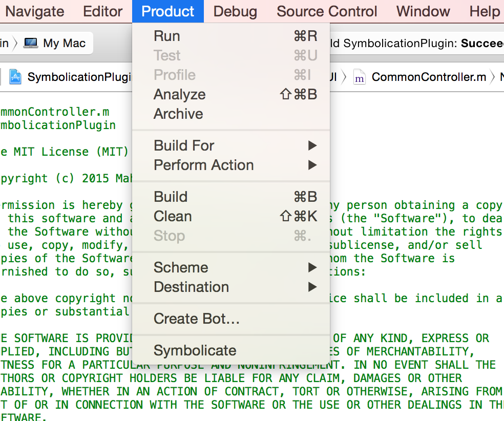This screenshot has width=504, height=421.
Task: Click the Xcode project file icon in the jump bar
Action: pos(15,77)
